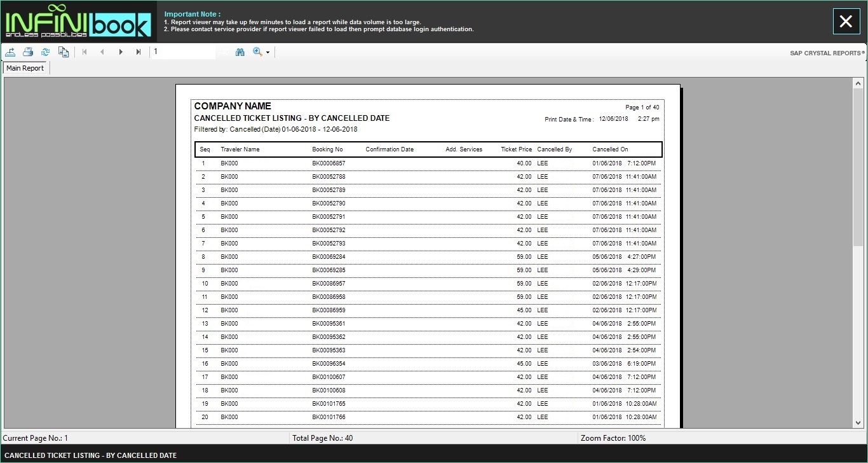Click the 'Print Date & Time :' label

[x=569, y=120]
